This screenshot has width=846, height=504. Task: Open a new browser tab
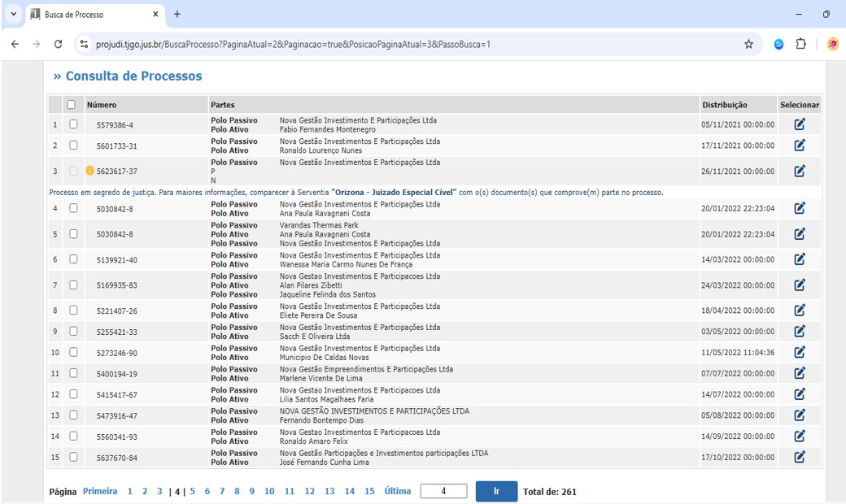177,15
